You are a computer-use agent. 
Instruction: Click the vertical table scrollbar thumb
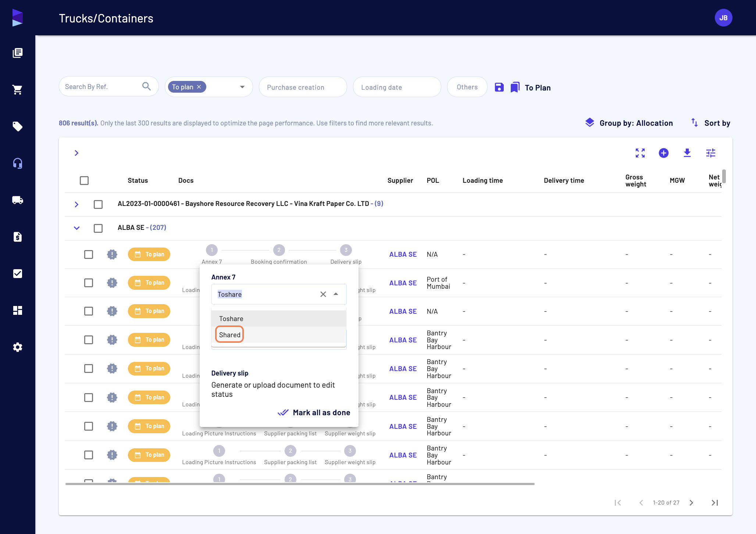[x=724, y=176]
